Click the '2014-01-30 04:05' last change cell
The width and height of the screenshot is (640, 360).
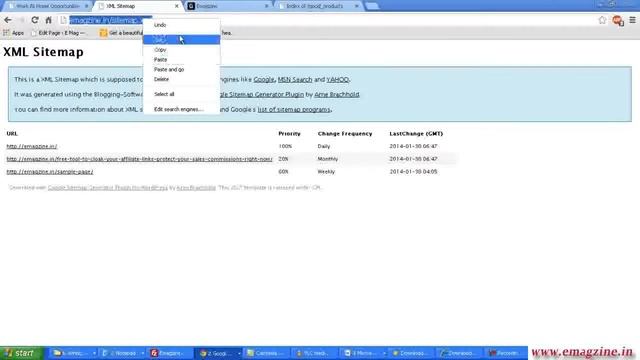click(x=413, y=171)
